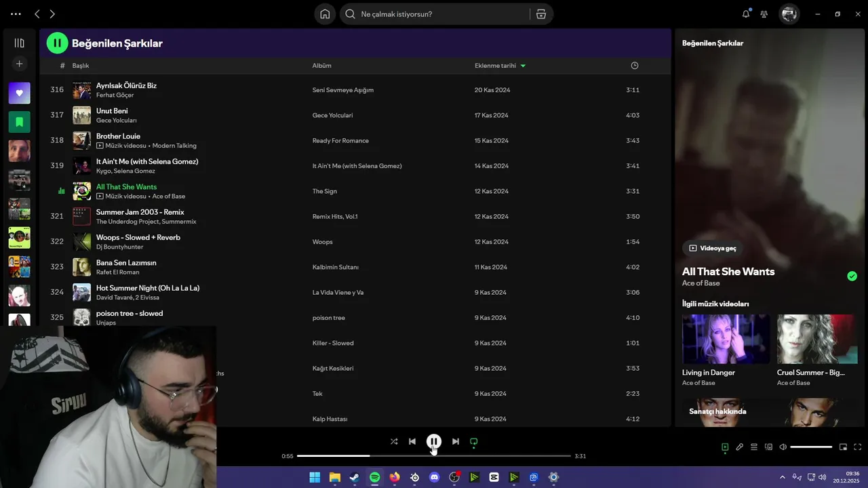Click the green check on All That She Wants
Screen dimensions: 868x488
tap(852, 276)
